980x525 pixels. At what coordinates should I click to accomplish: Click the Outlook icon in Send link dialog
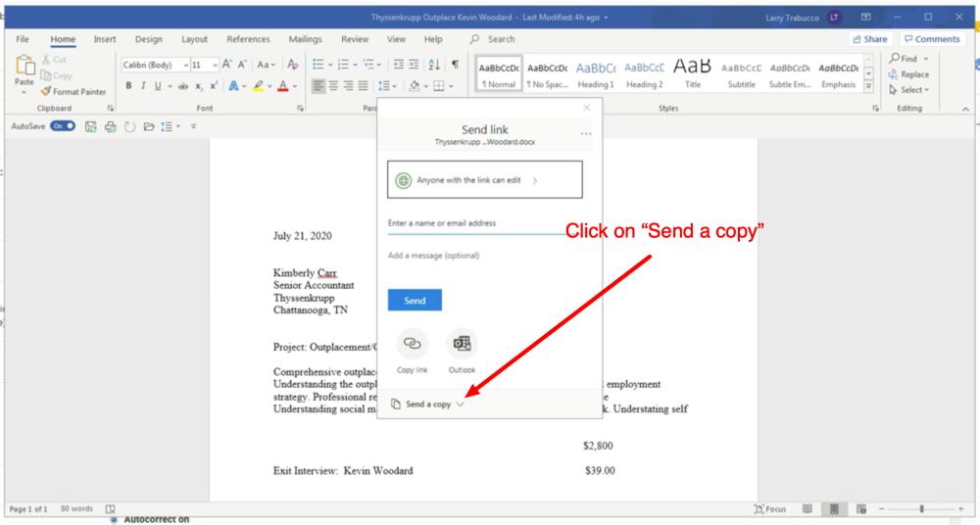point(462,343)
